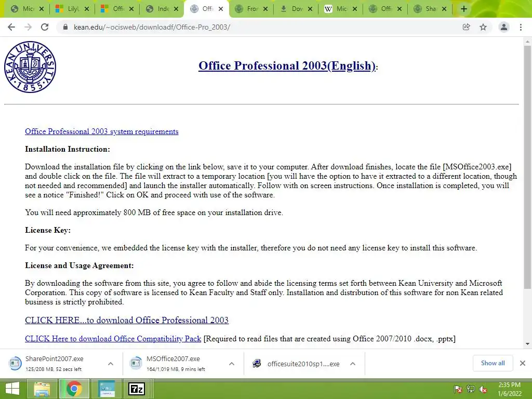Screen dimensions: 532x399
Task: Open Office Professional 2003 system requirements
Action: point(101,131)
